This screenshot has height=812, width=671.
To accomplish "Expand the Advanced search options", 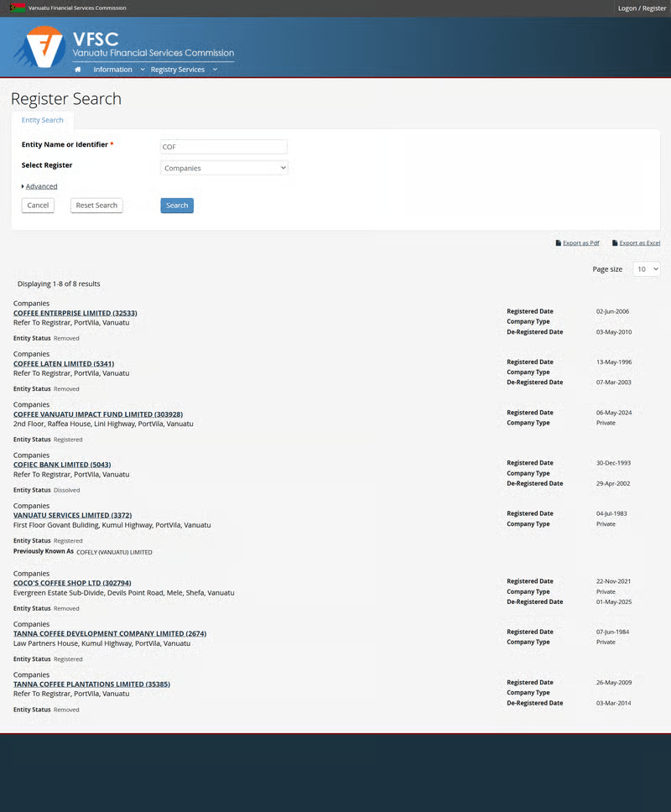I will (x=40, y=186).
